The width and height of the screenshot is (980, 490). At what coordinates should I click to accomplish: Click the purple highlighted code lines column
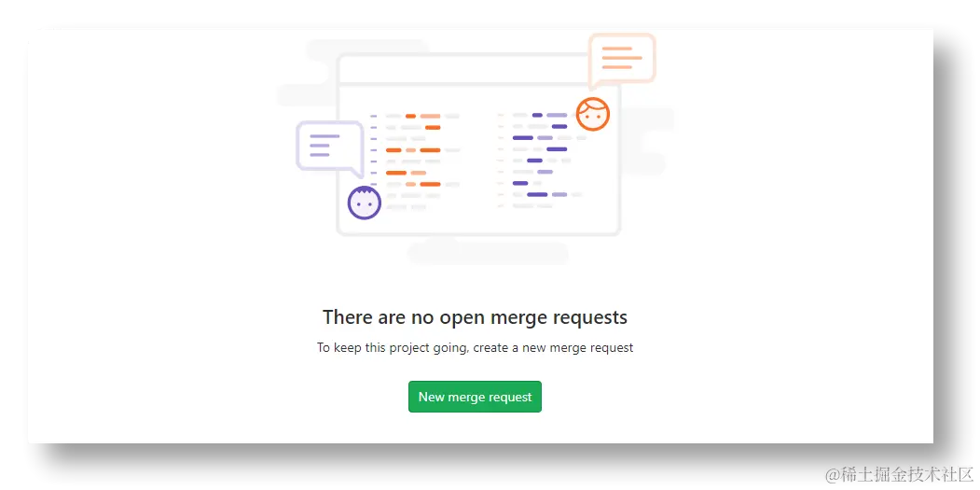[x=547, y=161]
